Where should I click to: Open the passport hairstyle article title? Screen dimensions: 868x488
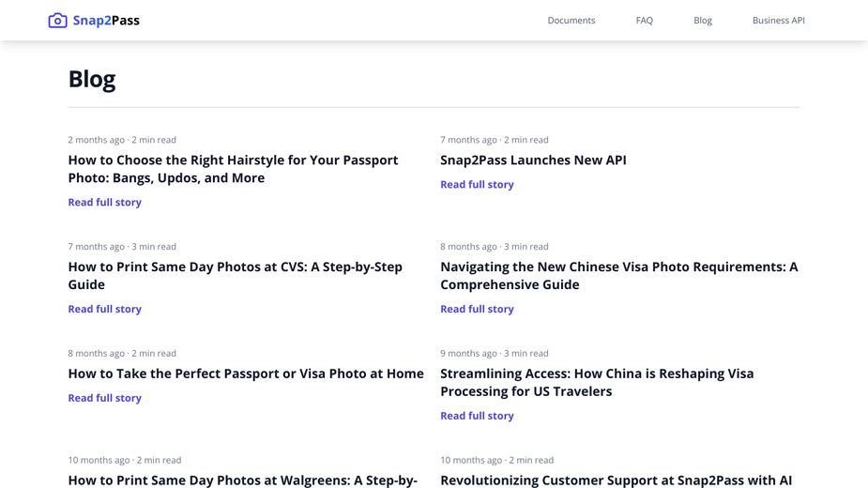pos(233,169)
